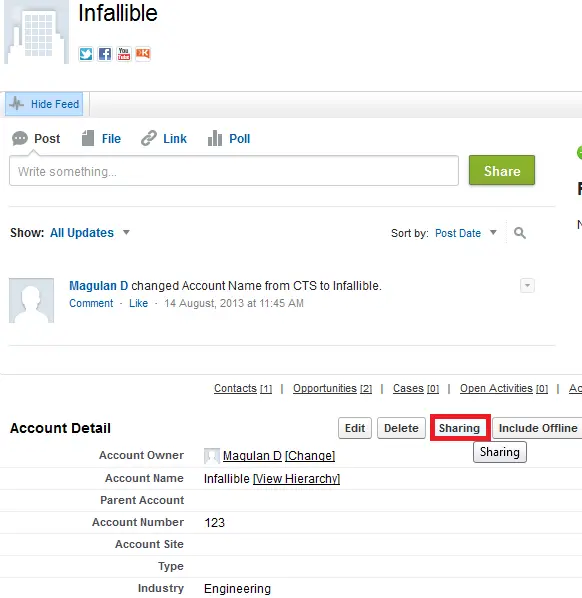This screenshot has height=598, width=582.
Task: Click the Sharing button in Account Detail
Action: click(460, 428)
